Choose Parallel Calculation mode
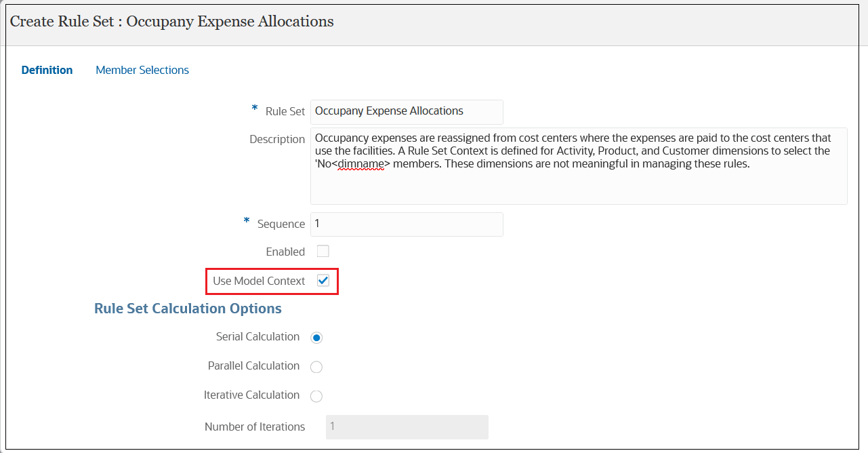This screenshot has height=453, width=868. (x=316, y=366)
